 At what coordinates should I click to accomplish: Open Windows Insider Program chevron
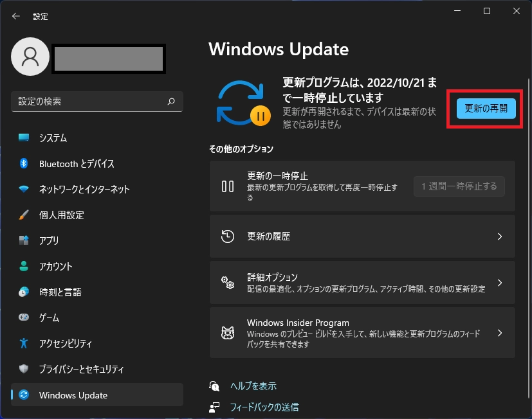500,333
